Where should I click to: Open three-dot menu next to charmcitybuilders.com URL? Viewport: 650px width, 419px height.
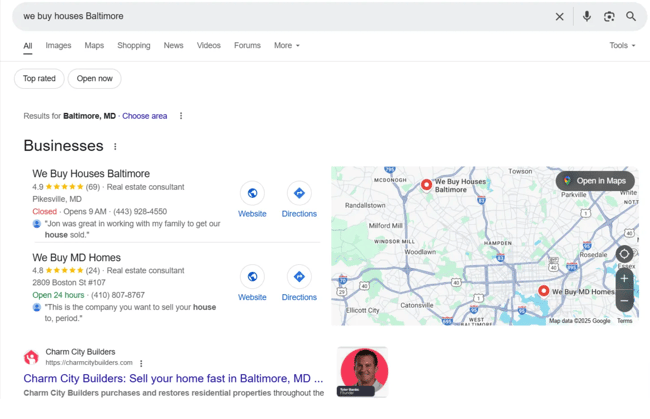[x=141, y=363]
